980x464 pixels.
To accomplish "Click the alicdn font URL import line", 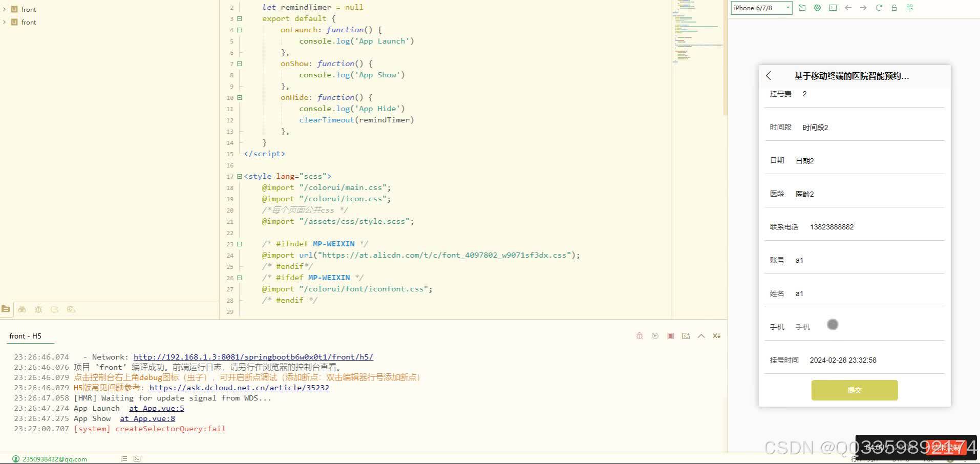I will 421,255.
